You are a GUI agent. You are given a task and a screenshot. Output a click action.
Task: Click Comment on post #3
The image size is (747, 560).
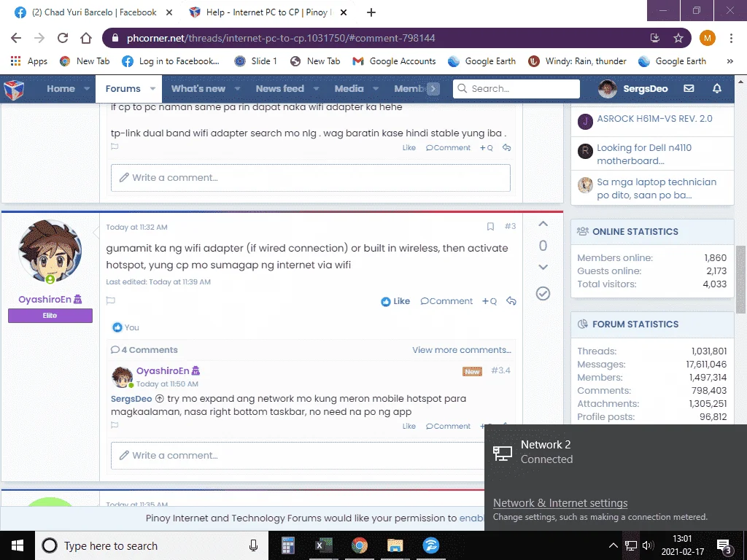446,301
